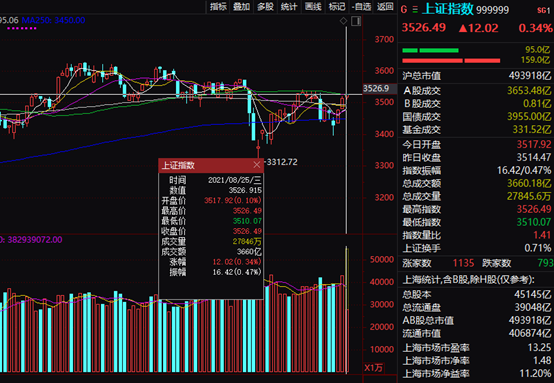
Task: Click the diamond icon above the chart
Action: click(x=343, y=21)
